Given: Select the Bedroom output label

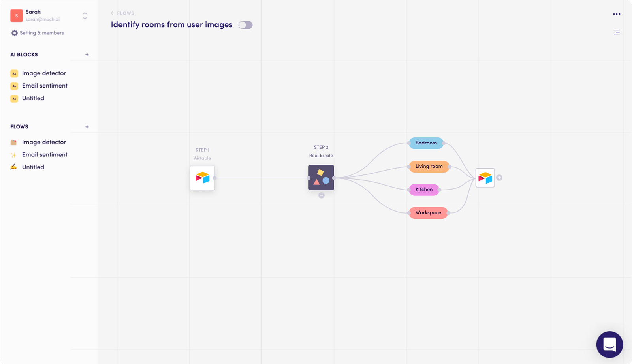Looking at the screenshot, I should click(x=425, y=143).
